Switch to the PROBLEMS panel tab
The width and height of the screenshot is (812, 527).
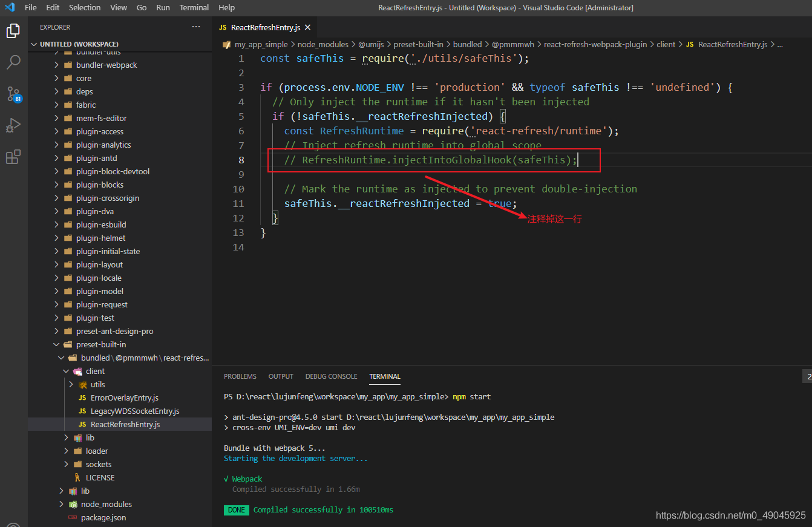click(x=240, y=376)
